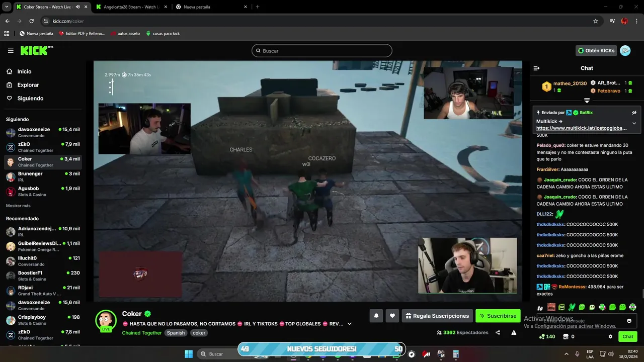Mute audio on Coker Stream tab
644x362 pixels.
click(77, 7)
